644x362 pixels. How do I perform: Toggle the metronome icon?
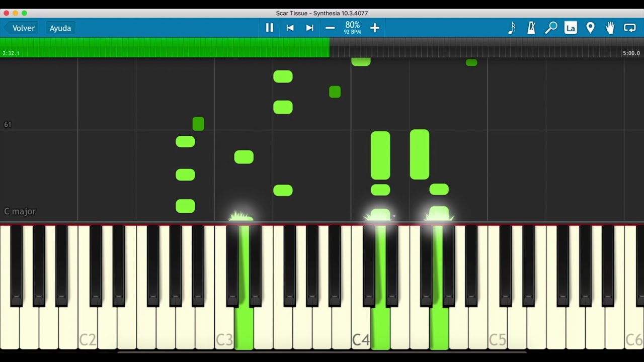click(x=531, y=28)
